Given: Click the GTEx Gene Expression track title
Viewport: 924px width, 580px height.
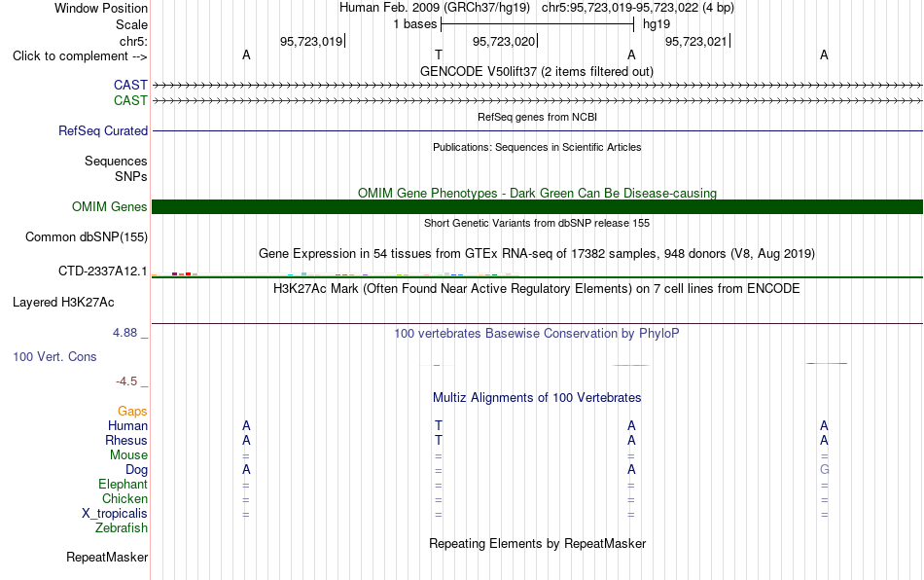Looking at the screenshot, I should coord(537,253).
